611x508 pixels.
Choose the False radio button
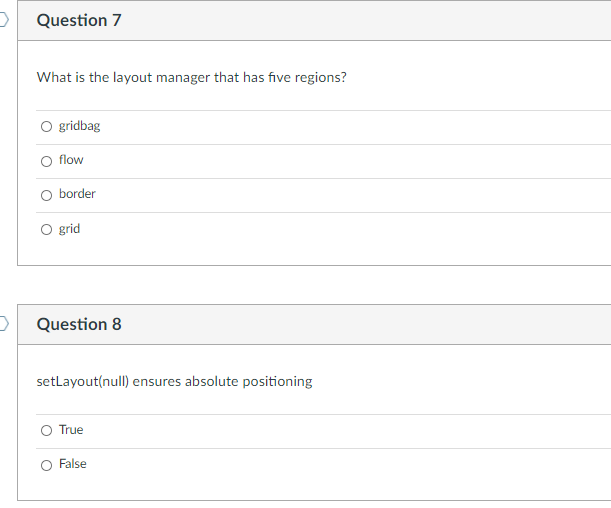pyautogui.click(x=47, y=465)
